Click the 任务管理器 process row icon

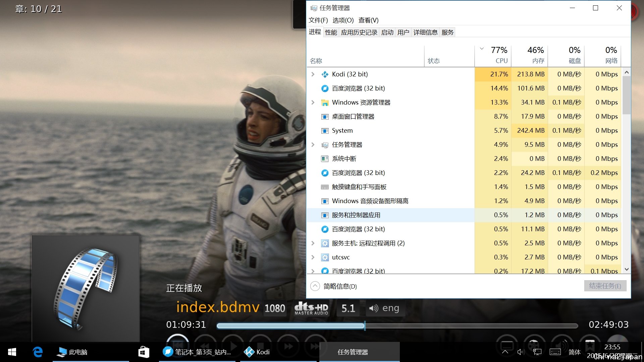point(325,145)
